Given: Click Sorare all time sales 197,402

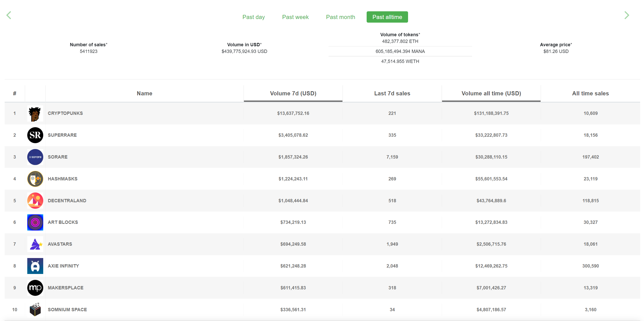Looking at the screenshot, I should point(590,157).
